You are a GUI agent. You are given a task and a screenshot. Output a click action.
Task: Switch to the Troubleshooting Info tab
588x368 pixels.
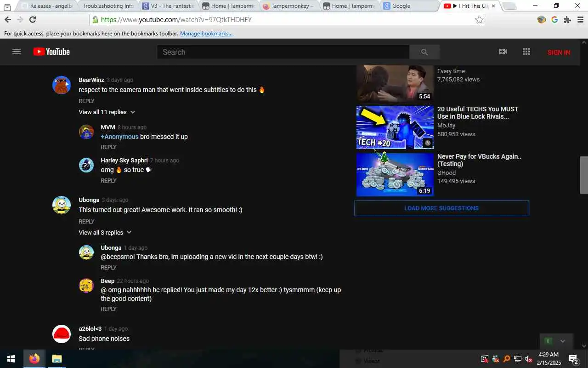point(108,6)
